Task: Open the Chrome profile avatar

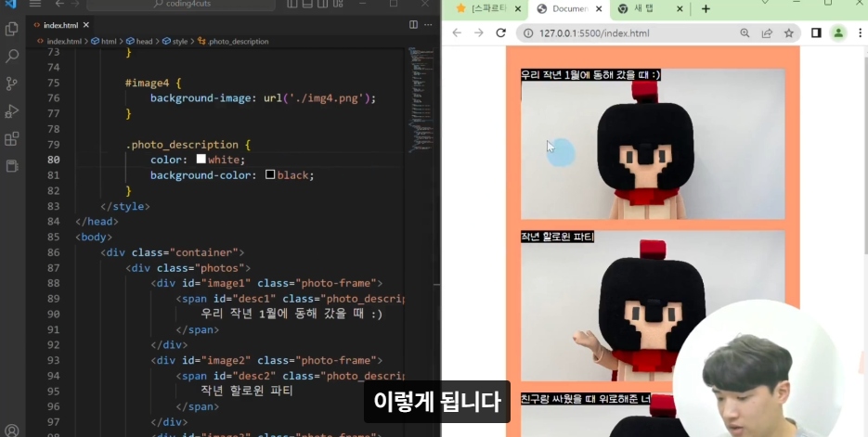Action: tap(838, 33)
